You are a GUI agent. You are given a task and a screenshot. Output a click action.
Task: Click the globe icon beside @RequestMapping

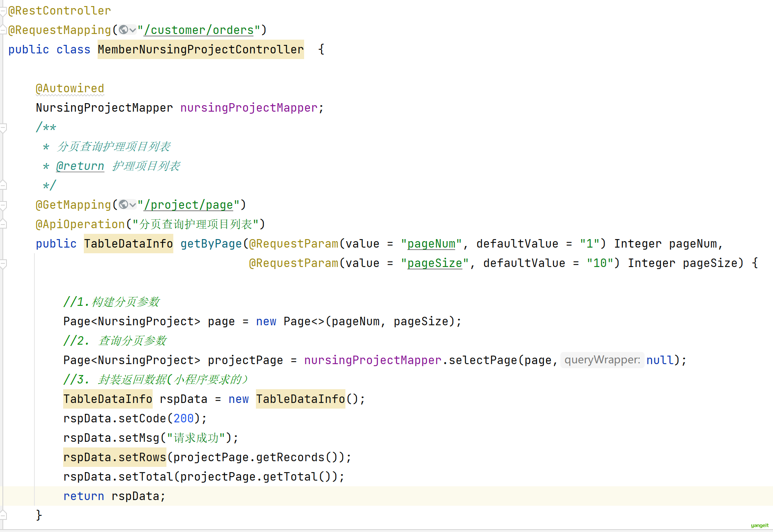pos(124,30)
